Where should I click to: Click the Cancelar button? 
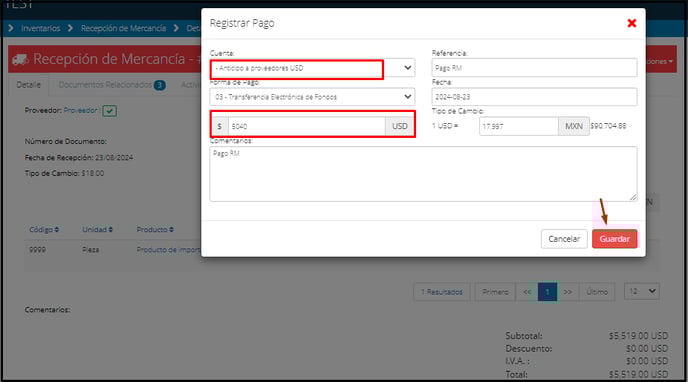pyautogui.click(x=564, y=239)
